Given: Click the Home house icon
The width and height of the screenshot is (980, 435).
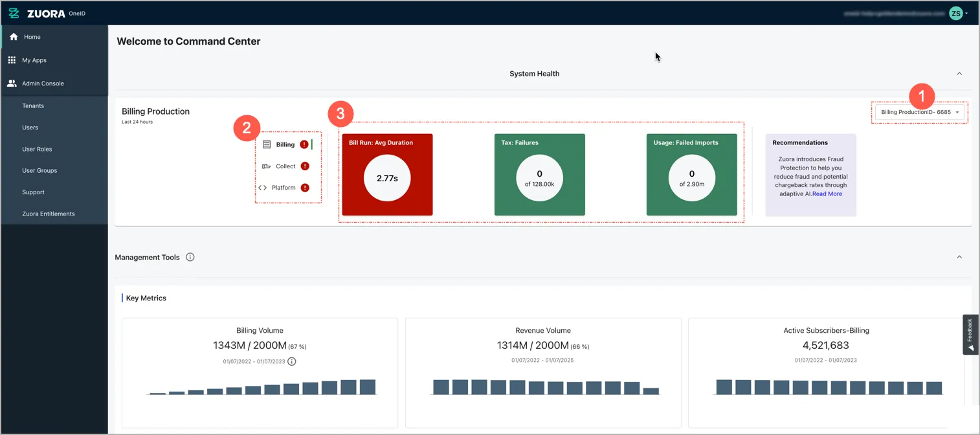Looking at the screenshot, I should tap(14, 37).
